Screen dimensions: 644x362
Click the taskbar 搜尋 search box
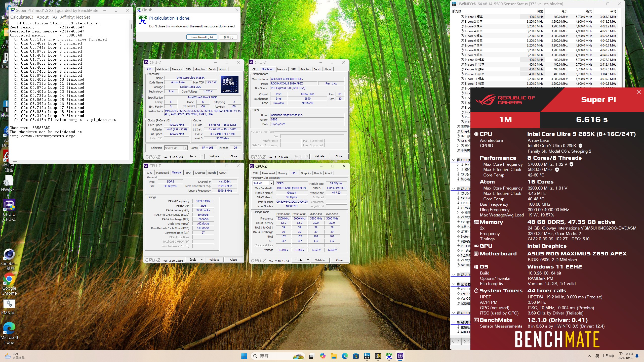pyautogui.click(x=278, y=356)
